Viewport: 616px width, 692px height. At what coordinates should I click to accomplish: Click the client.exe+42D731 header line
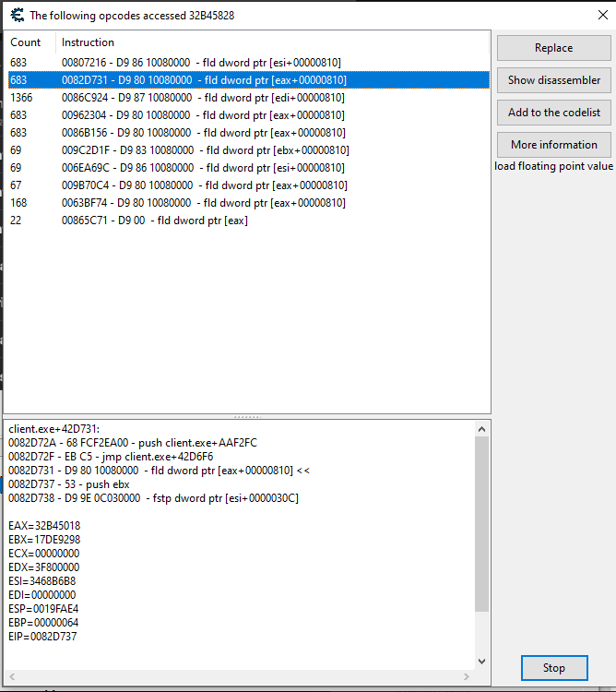tap(54, 429)
